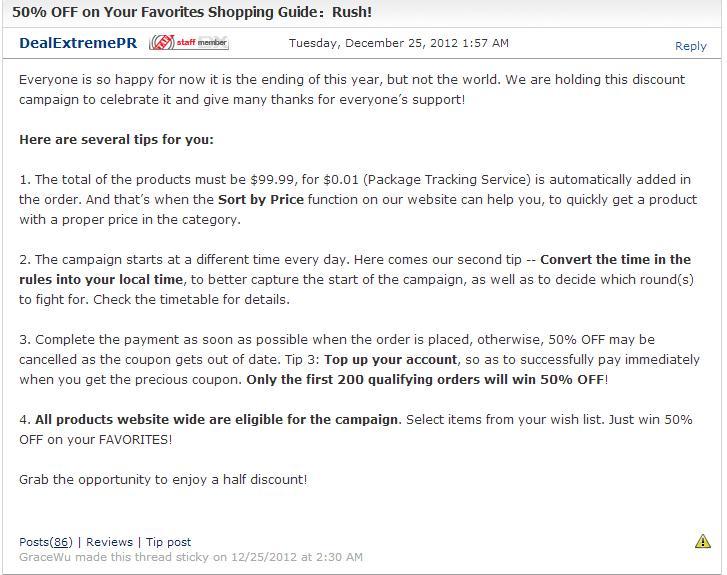
Task: Open the Reviews link
Action: tap(109, 542)
